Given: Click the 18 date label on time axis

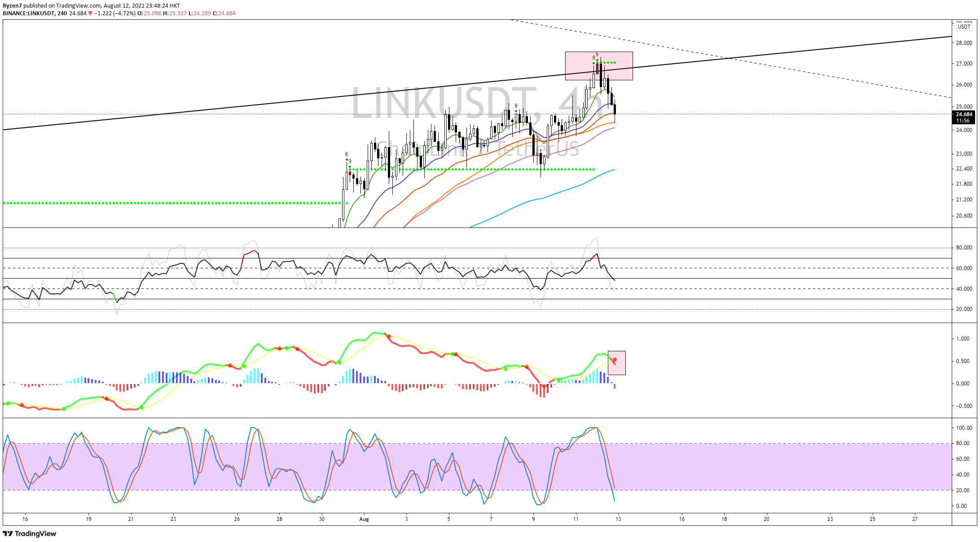Looking at the screenshot, I should point(724,519).
